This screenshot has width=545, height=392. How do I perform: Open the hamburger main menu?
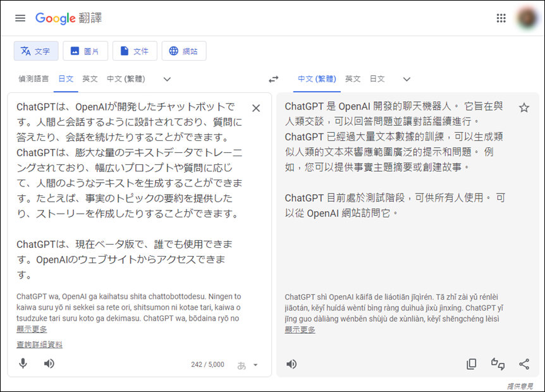pos(20,18)
